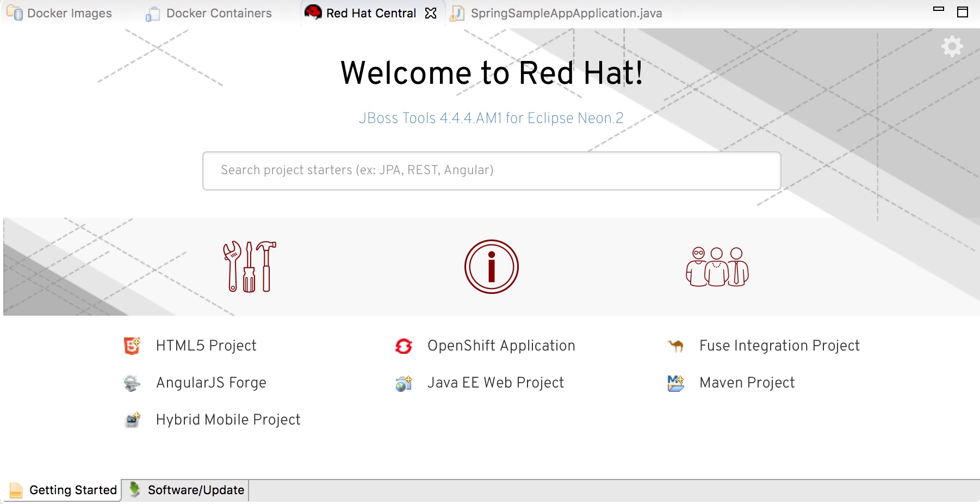The image size is (980, 504).
Task: Click the Software/Update green arrow icon
Action: pyautogui.click(x=134, y=489)
